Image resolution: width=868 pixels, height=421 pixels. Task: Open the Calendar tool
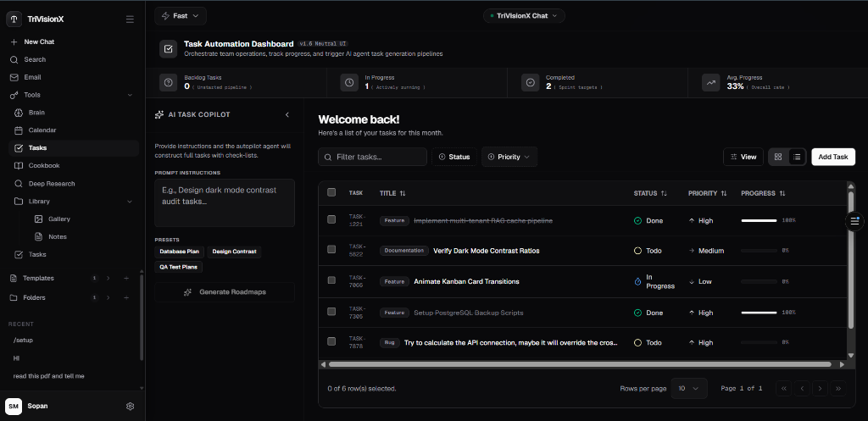(42, 130)
